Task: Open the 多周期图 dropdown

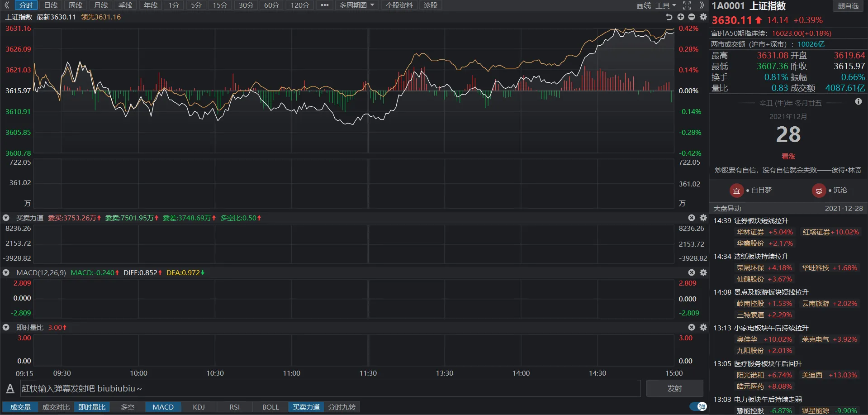Action: click(357, 5)
